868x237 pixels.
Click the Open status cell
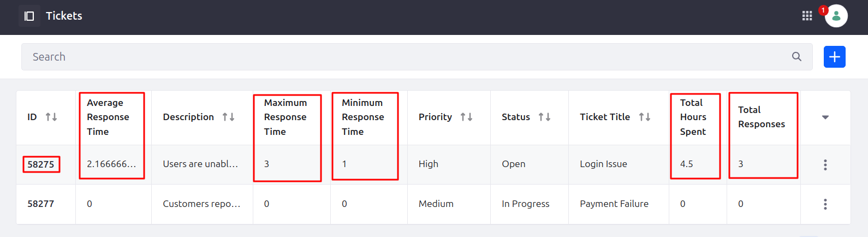[514, 164]
